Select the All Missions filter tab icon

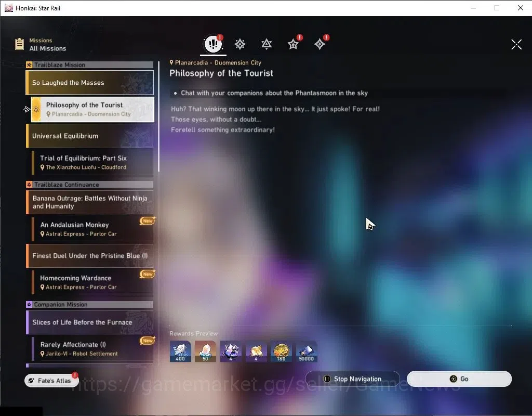click(213, 44)
